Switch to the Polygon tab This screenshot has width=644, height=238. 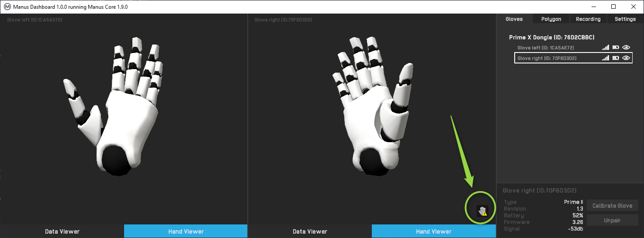coord(551,19)
